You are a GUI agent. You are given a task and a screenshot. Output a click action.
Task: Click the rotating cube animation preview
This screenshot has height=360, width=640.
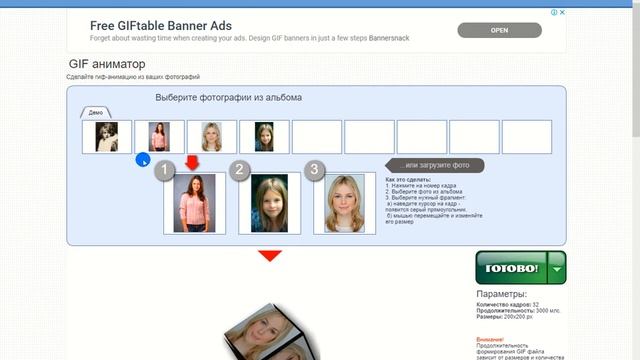pos(271,332)
